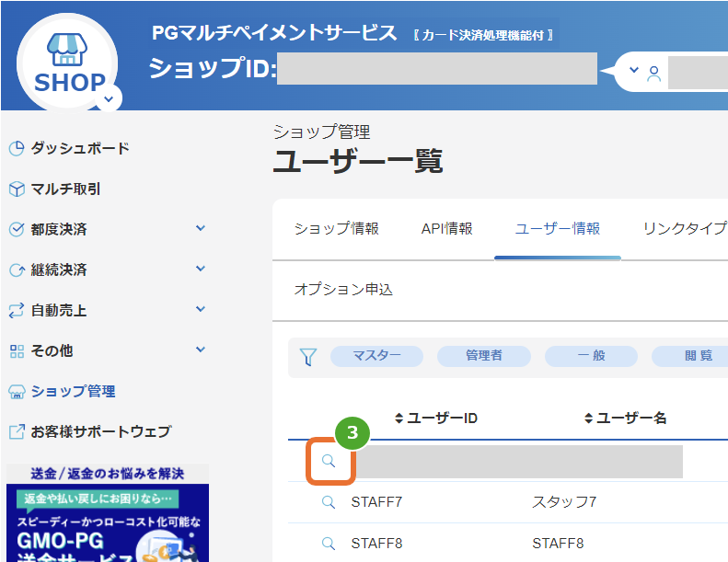Image resolution: width=728 pixels, height=562 pixels.
Task: Expand the 都度決済 submenu chevron
Action: [201, 228]
